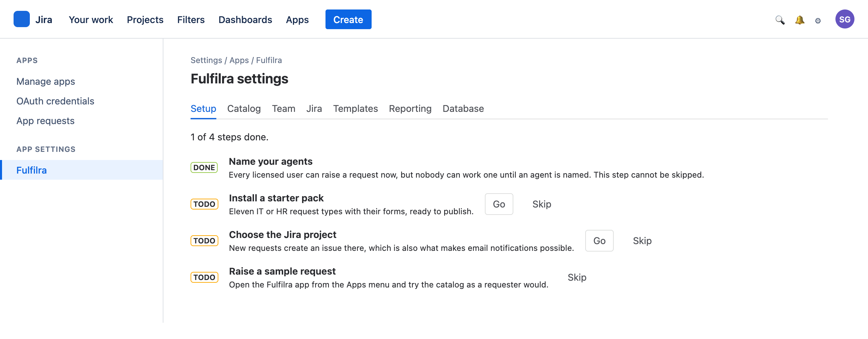
Task: Open the Filters menu
Action: 191,20
